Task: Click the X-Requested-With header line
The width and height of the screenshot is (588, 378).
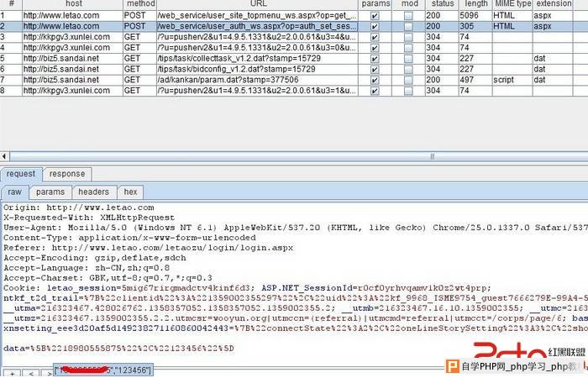Action: tap(89, 218)
